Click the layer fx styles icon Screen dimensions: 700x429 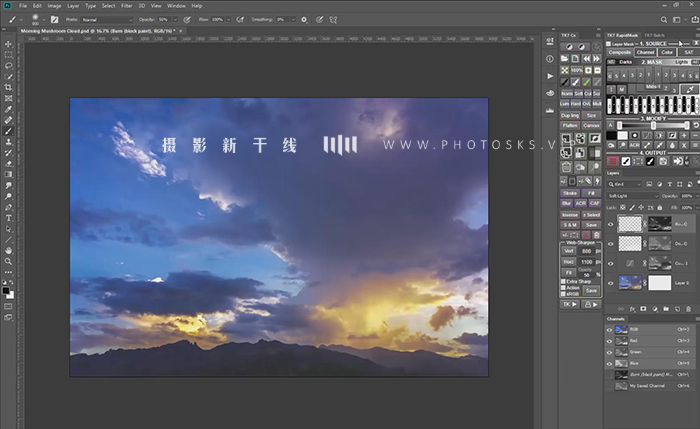(632, 309)
